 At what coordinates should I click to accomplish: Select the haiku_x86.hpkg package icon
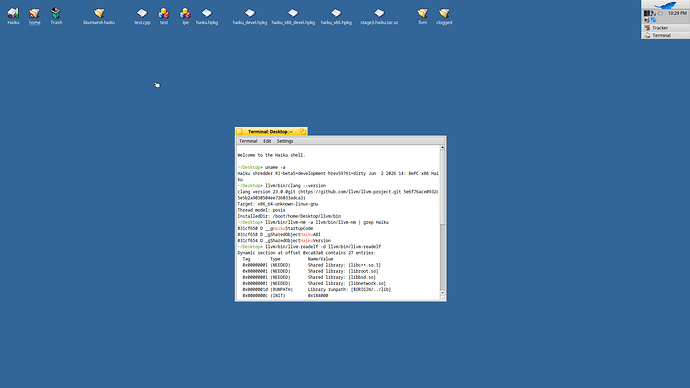pos(336,13)
